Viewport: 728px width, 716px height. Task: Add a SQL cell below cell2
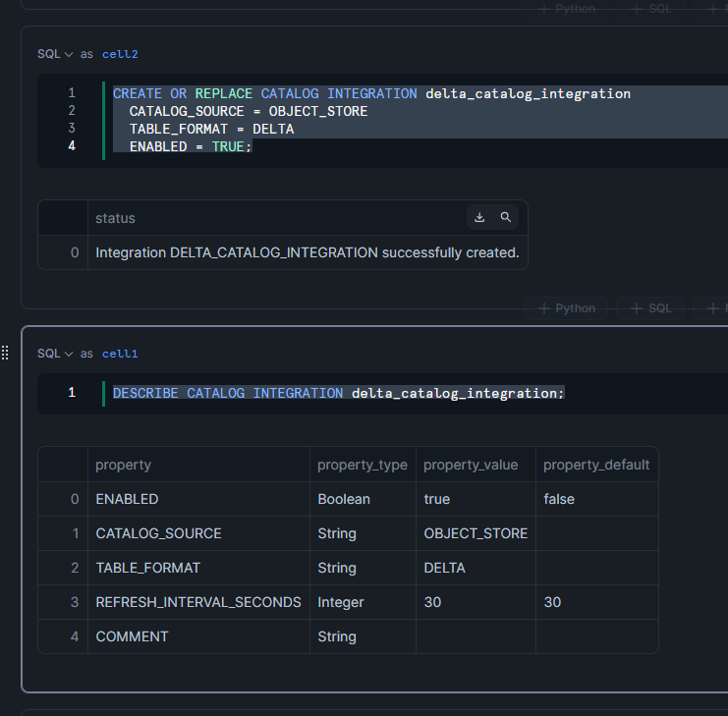click(x=650, y=308)
